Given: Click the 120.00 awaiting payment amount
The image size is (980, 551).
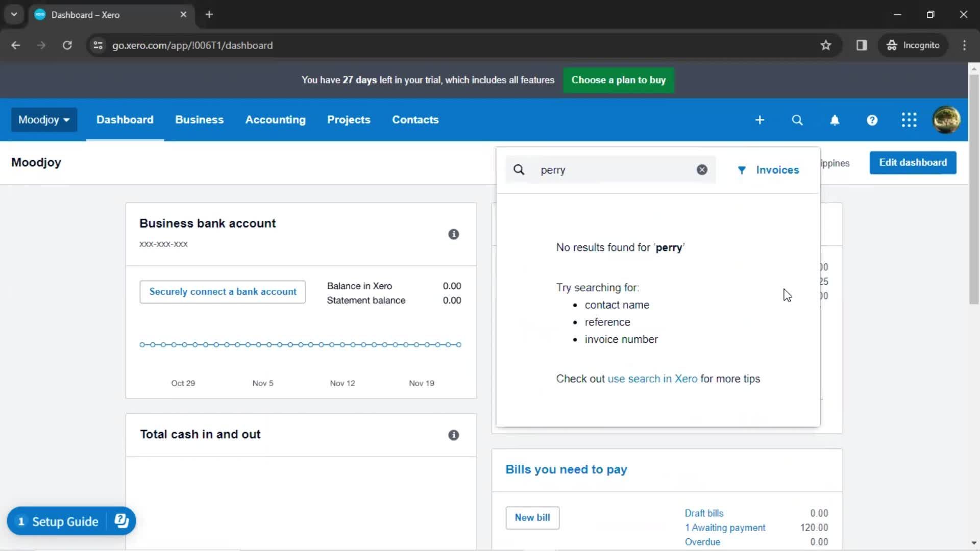Looking at the screenshot, I should pyautogui.click(x=814, y=528).
